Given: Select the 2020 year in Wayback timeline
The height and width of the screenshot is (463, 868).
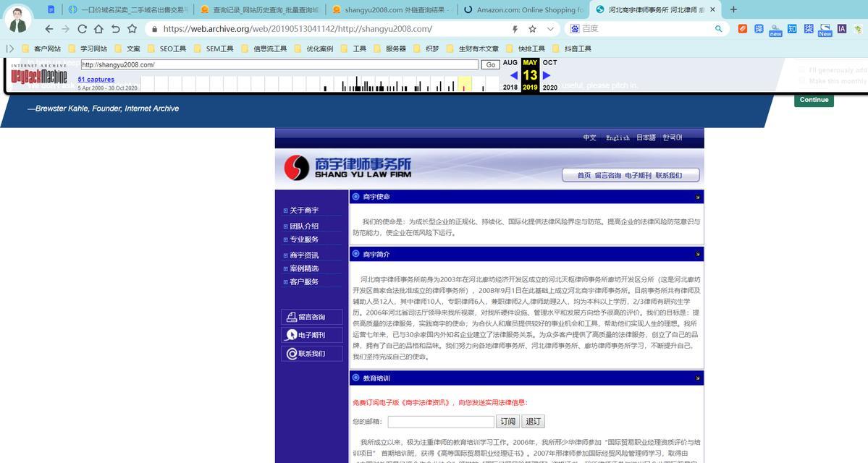Looking at the screenshot, I should 550,88.
